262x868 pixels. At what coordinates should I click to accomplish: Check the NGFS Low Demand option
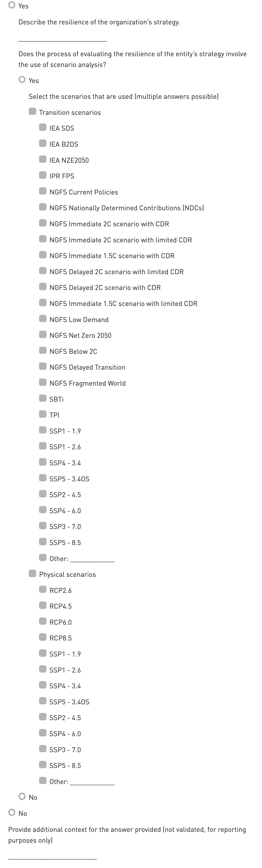[42, 319]
